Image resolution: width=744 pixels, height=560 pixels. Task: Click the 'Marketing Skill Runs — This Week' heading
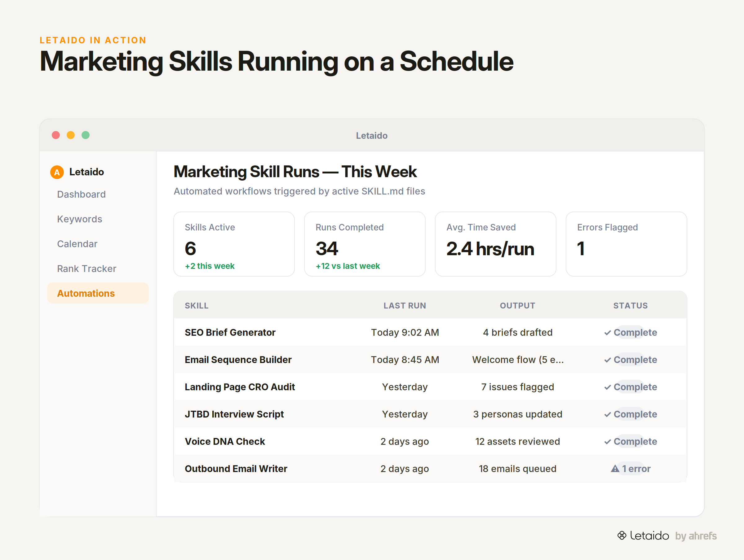(295, 172)
